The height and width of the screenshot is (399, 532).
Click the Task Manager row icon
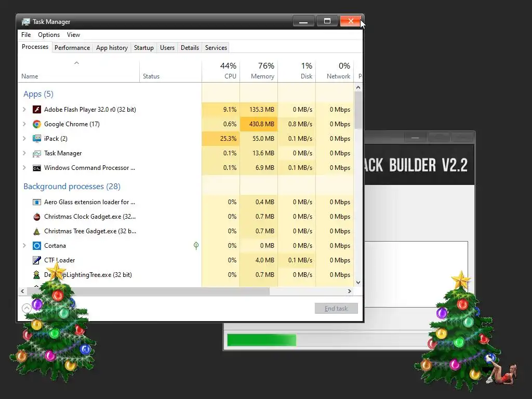(37, 153)
